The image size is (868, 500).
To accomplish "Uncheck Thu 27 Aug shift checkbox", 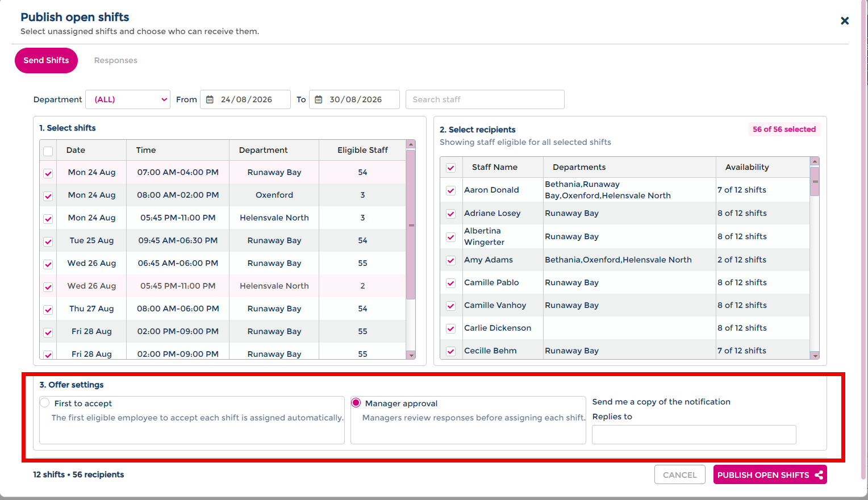I will (x=48, y=310).
